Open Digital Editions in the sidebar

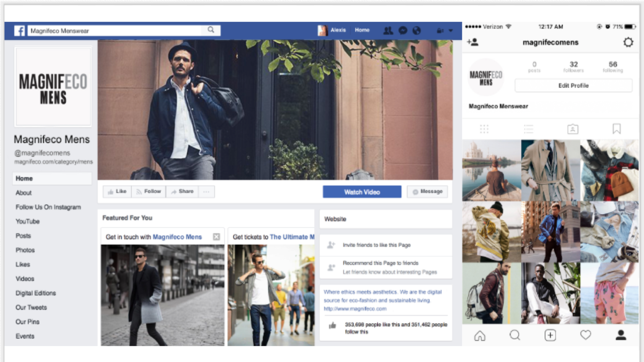(x=36, y=293)
